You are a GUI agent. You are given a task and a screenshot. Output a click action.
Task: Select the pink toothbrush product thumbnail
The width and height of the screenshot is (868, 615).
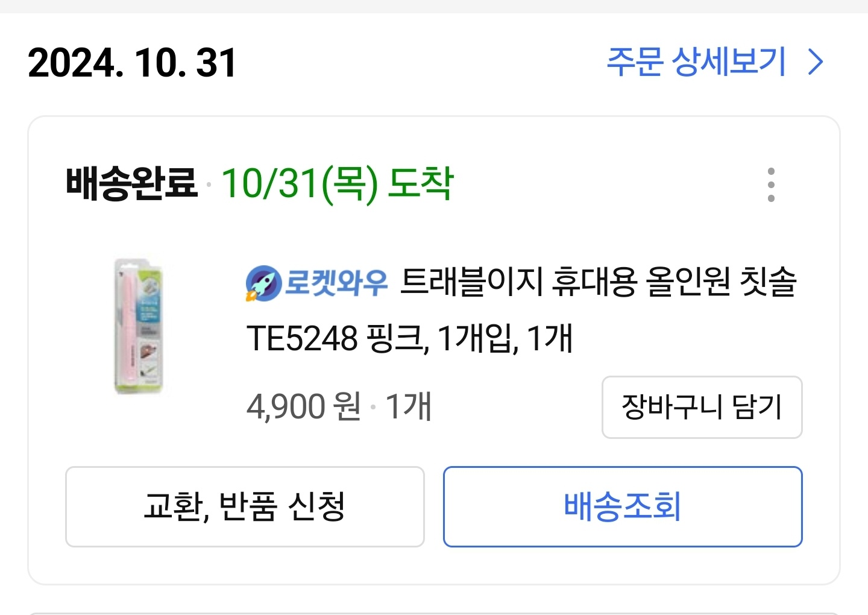point(139,326)
